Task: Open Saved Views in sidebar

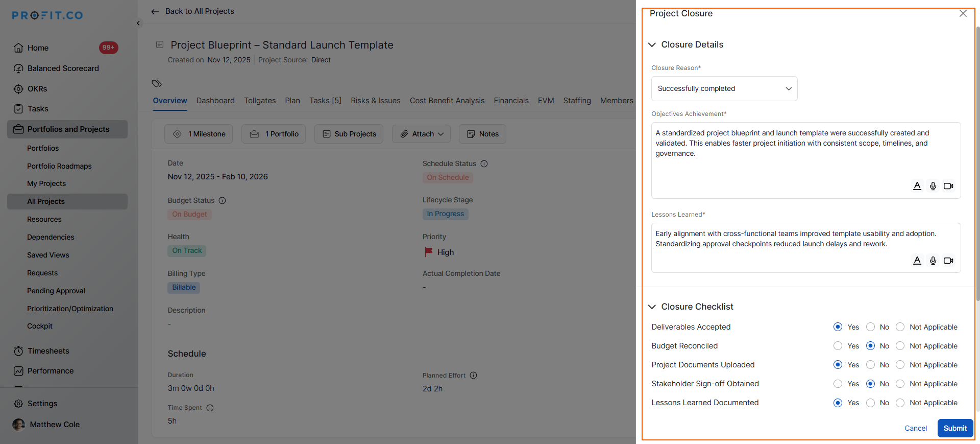Action: tap(48, 255)
